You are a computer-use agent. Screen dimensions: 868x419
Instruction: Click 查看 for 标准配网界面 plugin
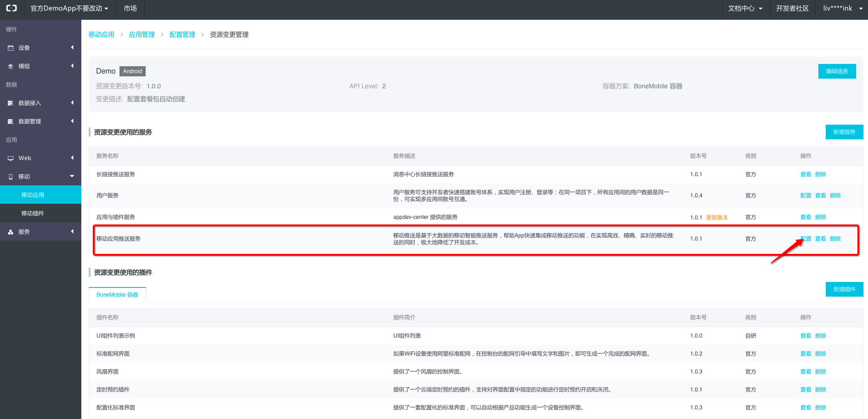tap(806, 354)
